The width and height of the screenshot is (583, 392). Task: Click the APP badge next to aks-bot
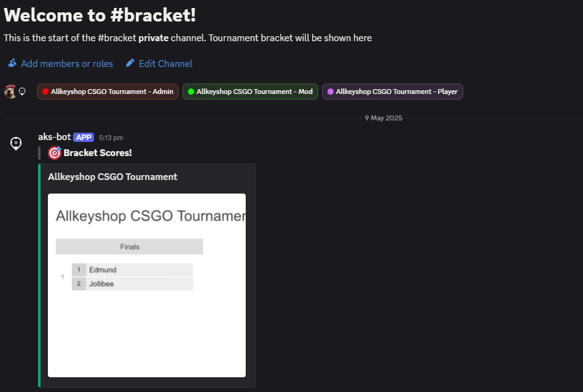pyautogui.click(x=84, y=138)
